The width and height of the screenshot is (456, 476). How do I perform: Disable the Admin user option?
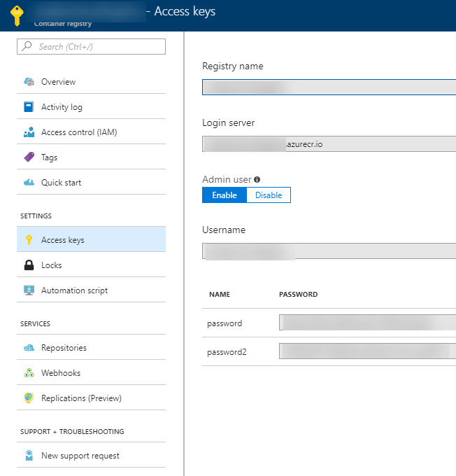[269, 195]
